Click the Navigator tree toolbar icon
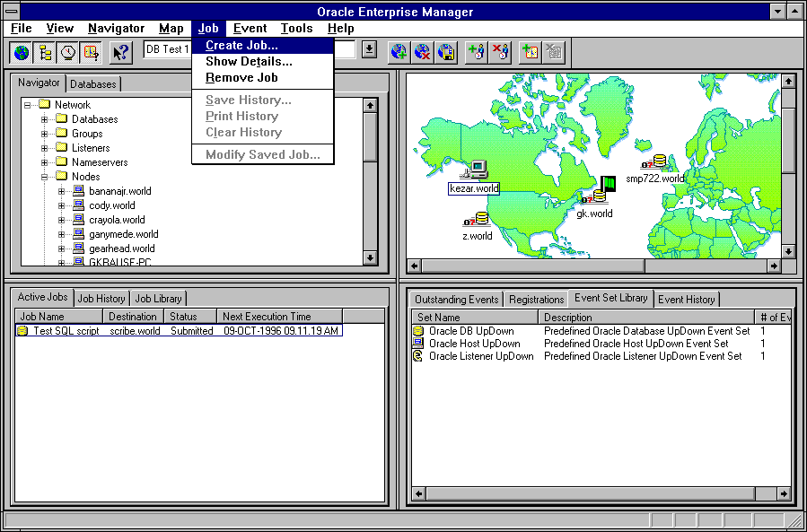The width and height of the screenshot is (807, 532). 44,52
